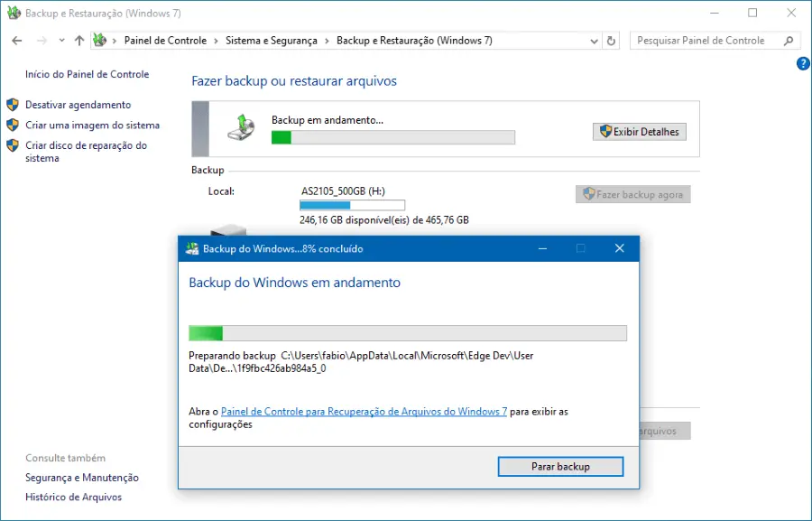Image resolution: width=812 pixels, height=521 pixels.
Task: Click Fazer backup ou restaurar arquivos heading
Action: [x=294, y=81]
